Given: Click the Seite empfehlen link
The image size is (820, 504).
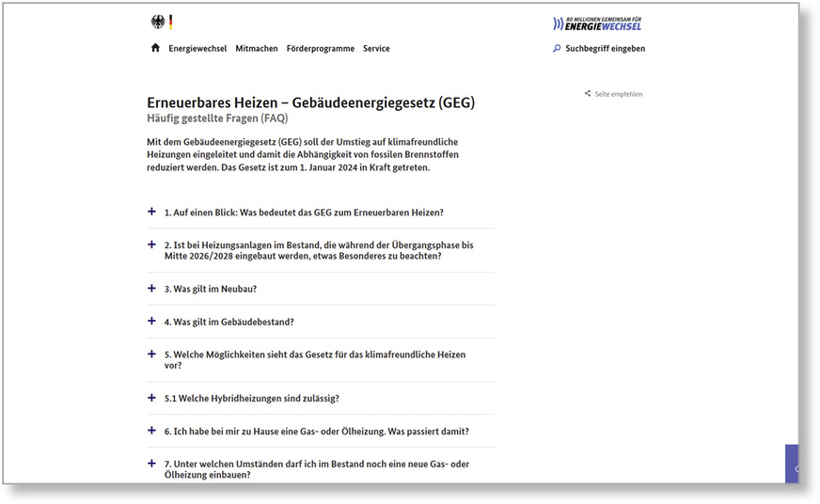Looking at the screenshot, I should [619, 94].
